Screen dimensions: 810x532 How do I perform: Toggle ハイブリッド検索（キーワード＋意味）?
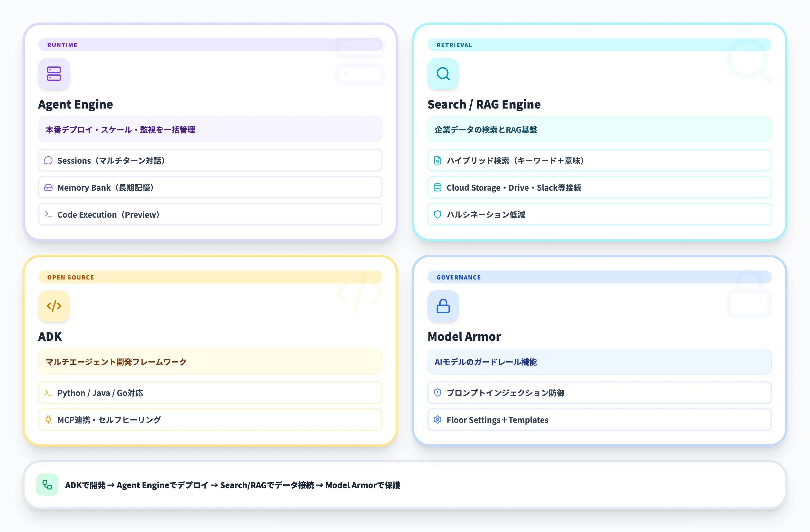point(600,160)
